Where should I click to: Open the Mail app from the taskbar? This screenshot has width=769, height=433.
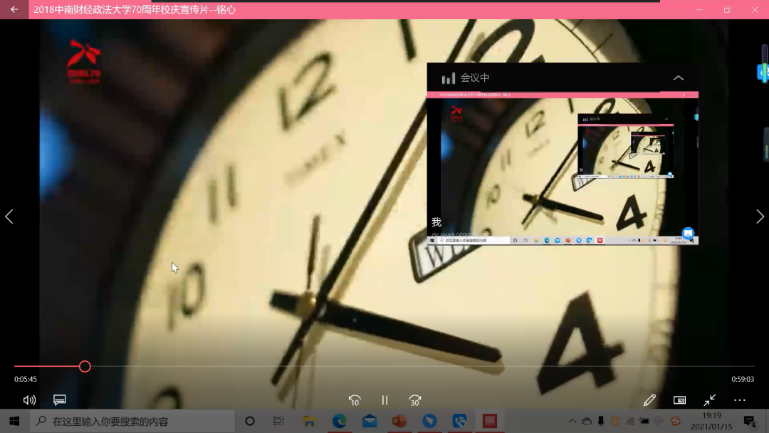369,421
